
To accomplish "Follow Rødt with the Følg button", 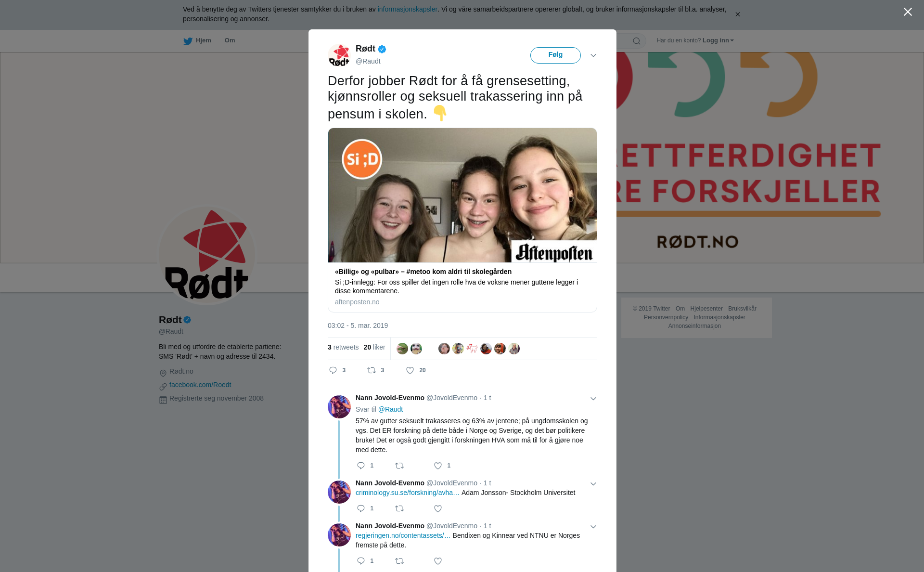I will [555, 55].
